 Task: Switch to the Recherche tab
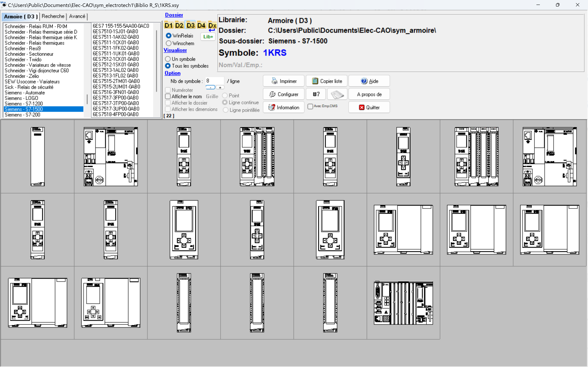point(53,16)
